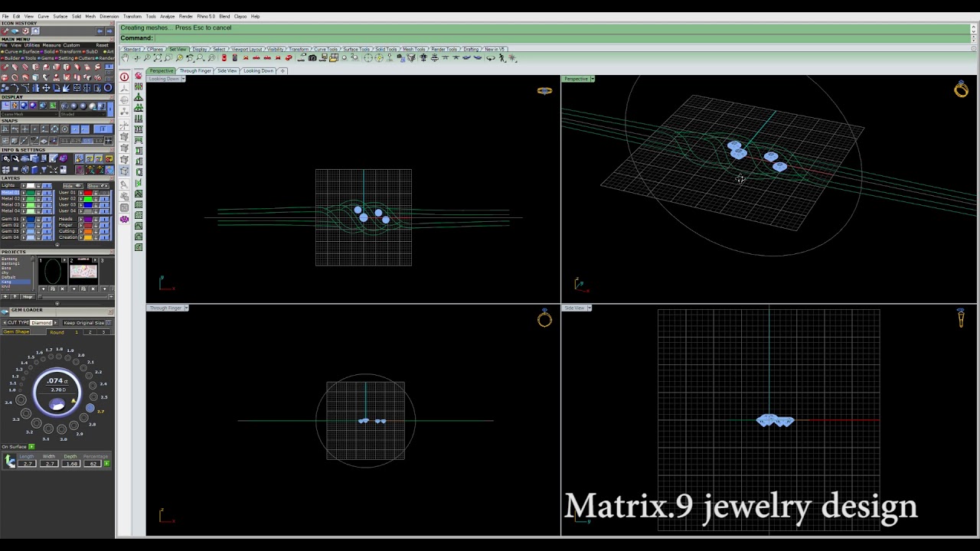980x551 pixels.
Task: Click Reset in the Main Menu
Action: (103, 45)
